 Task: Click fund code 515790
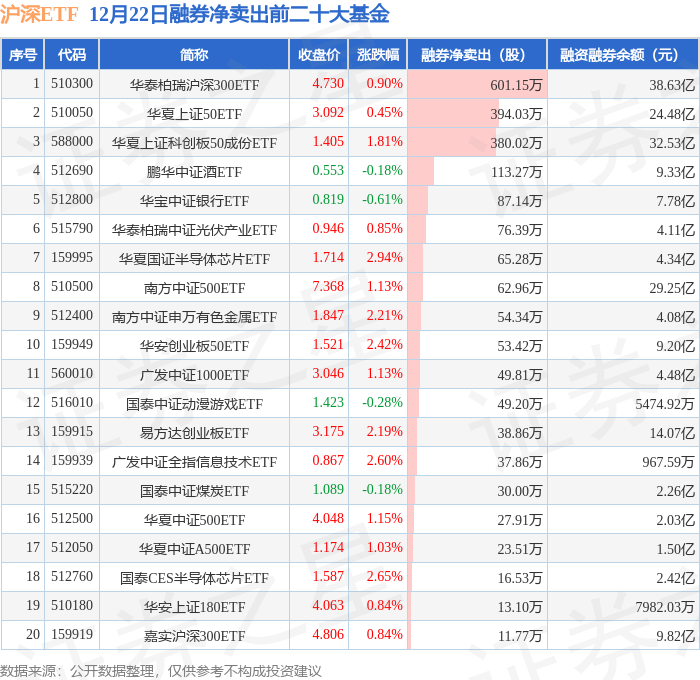(x=72, y=229)
